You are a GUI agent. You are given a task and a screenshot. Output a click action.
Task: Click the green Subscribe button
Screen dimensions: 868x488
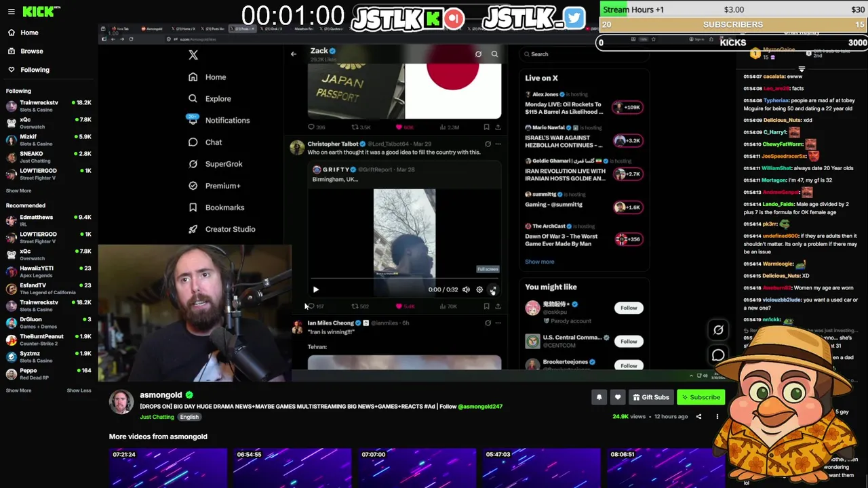point(701,397)
